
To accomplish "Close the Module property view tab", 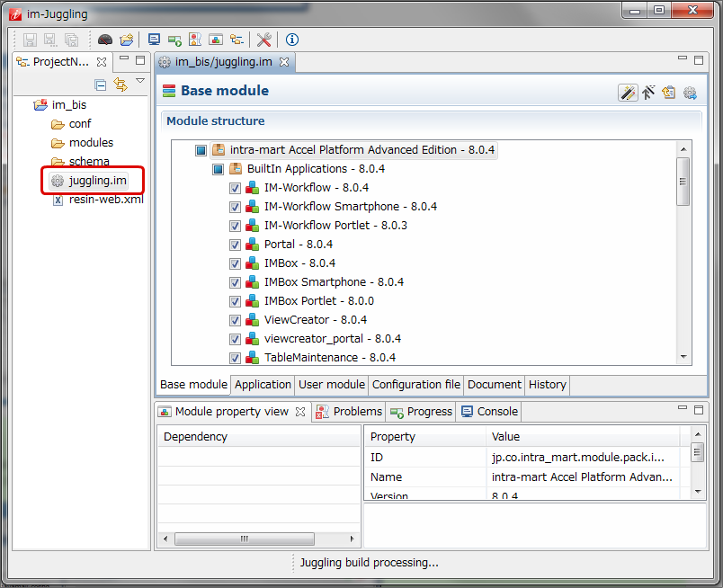I will 300,412.
